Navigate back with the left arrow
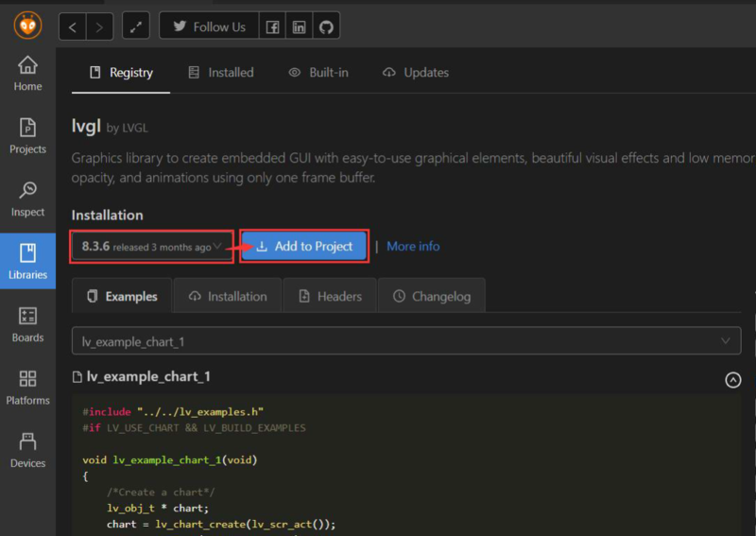Screen dimensions: 756x536 click(x=73, y=26)
